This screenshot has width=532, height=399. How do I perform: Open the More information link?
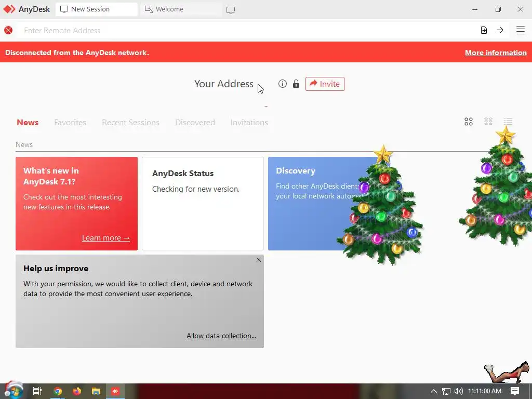click(496, 52)
